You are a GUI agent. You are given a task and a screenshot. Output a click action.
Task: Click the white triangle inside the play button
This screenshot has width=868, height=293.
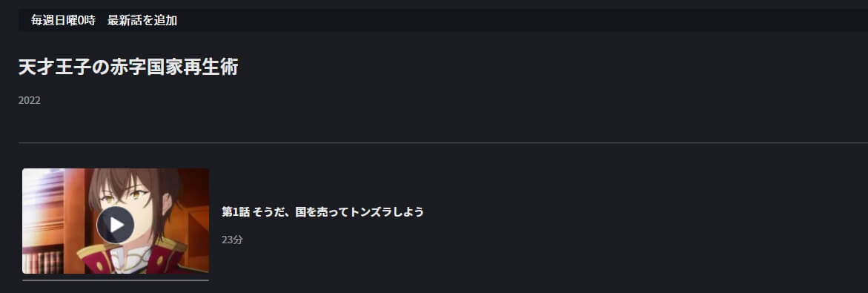pos(116,225)
